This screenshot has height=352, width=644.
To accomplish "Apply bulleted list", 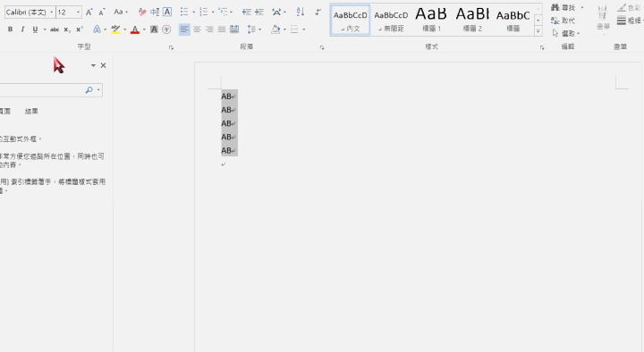I will (x=184, y=13).
